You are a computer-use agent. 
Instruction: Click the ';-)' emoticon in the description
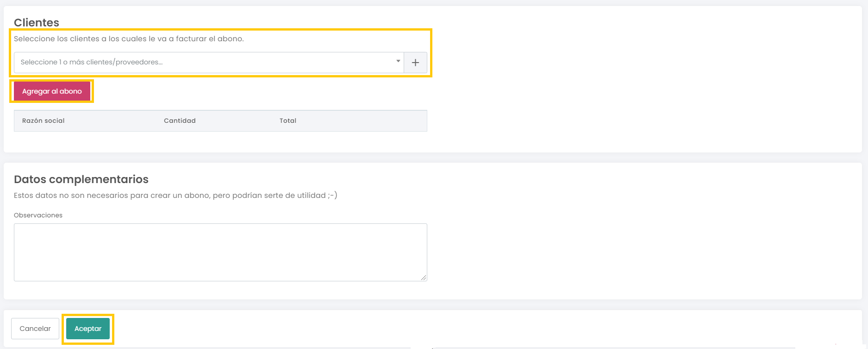(x=332, y=196)
